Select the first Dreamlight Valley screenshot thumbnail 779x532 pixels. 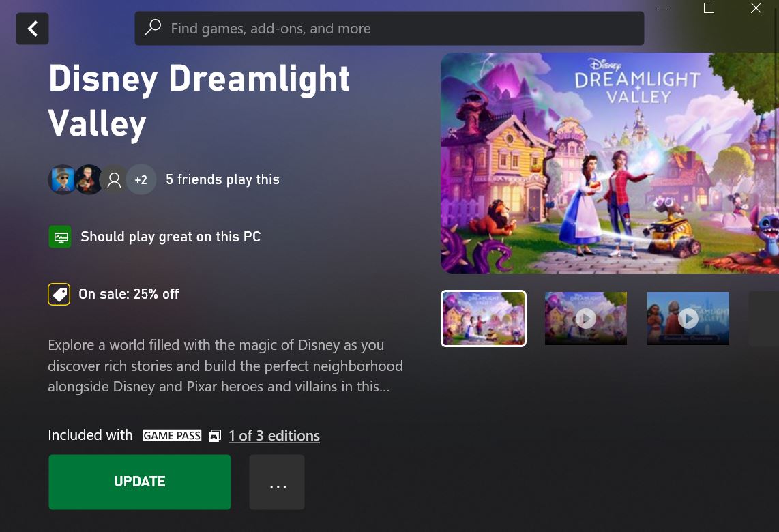point(483,318)
